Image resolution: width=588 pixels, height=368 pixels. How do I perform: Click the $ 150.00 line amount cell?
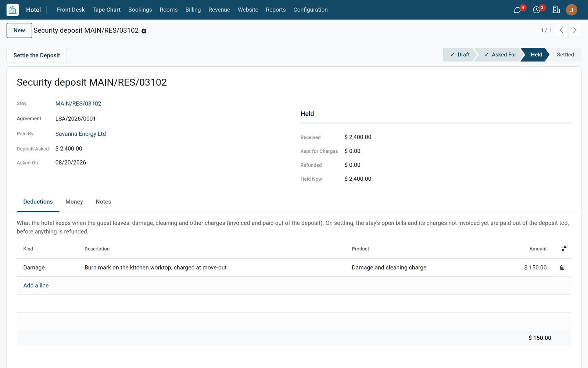(x=517, y=268)
